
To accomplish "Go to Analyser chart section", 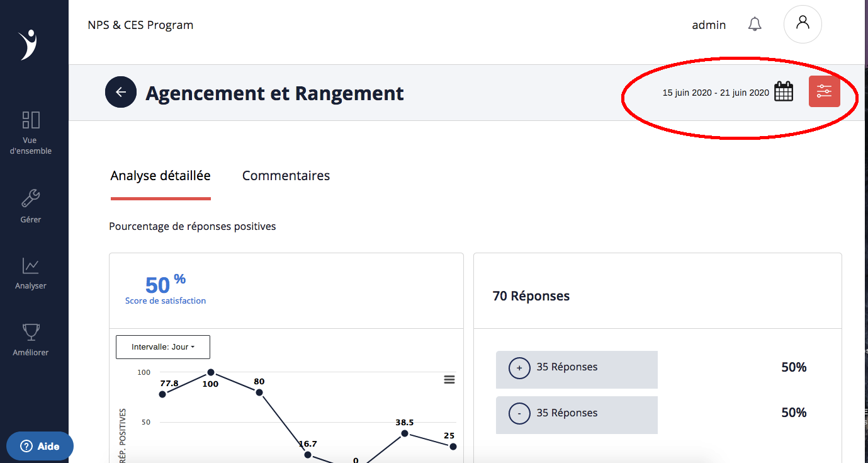I will click(31, 273).
